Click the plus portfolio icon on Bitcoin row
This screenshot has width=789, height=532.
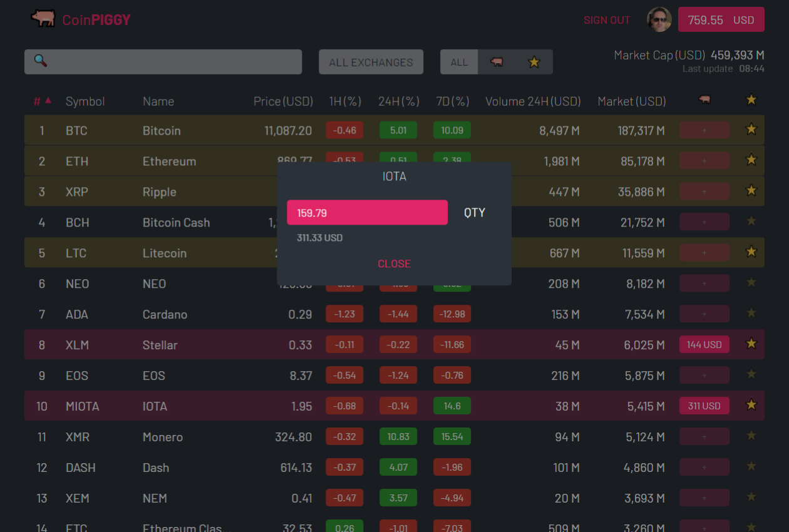[x=704, y=130]
